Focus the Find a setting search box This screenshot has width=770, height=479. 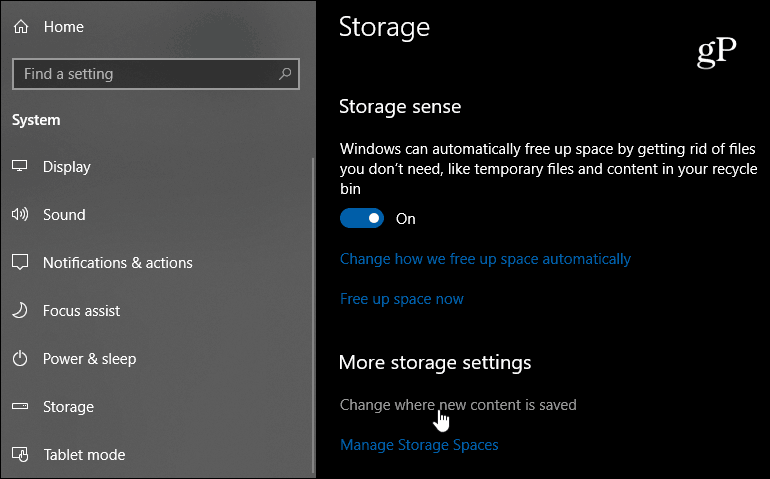tap(156, 74)
